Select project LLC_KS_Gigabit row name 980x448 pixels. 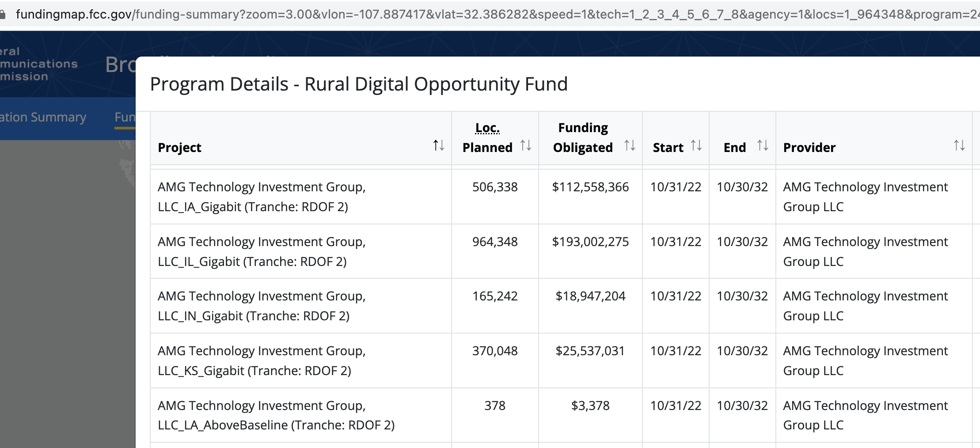point(262,361)
